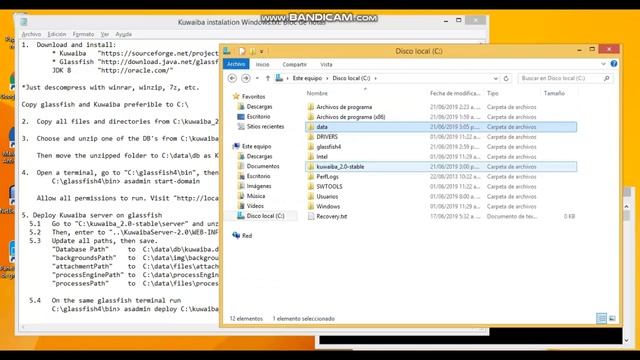Image resolution: width=640 pixels, height=360 pixels.
Task: Open the Vista ribbon tab
Action: [326, 64]
